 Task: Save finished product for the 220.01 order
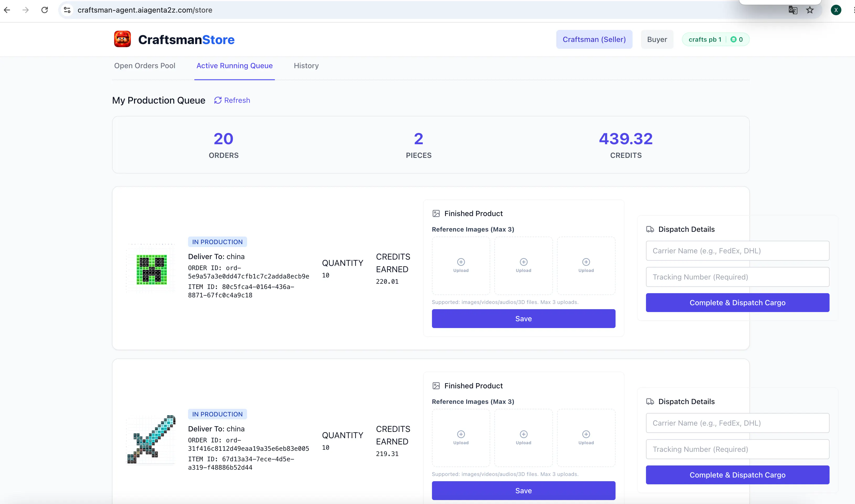[523, 319]
